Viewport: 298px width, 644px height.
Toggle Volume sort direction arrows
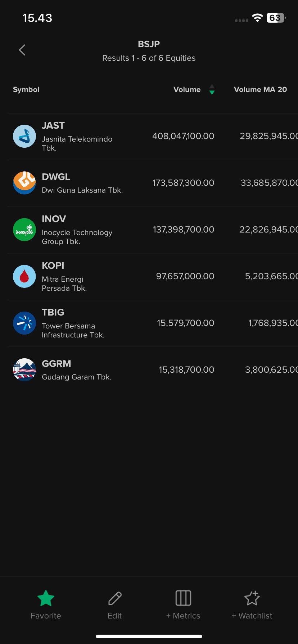212,89
